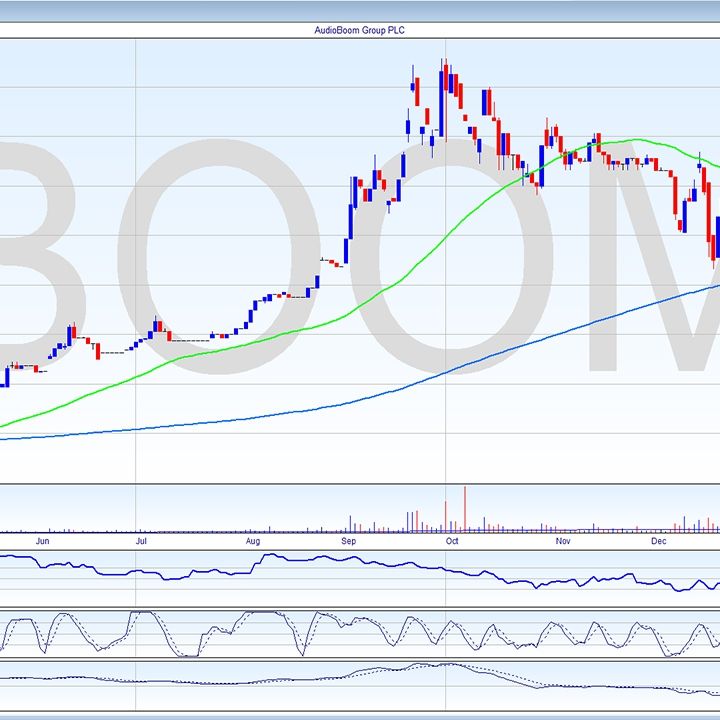Screen dimensions: 720x720
Task: Select the Jul label on the time axis
Action: [x=141, y=541]
